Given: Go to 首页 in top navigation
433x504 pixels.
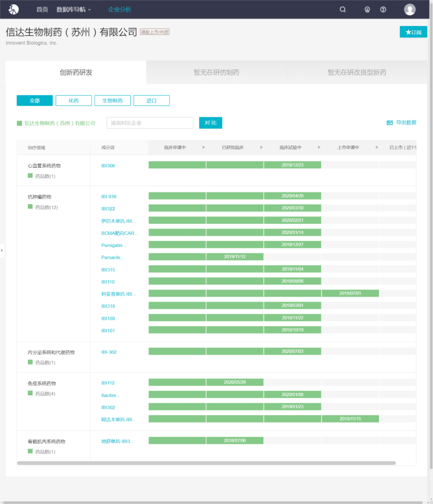Looking at the screenshot, I should point(42,10).
